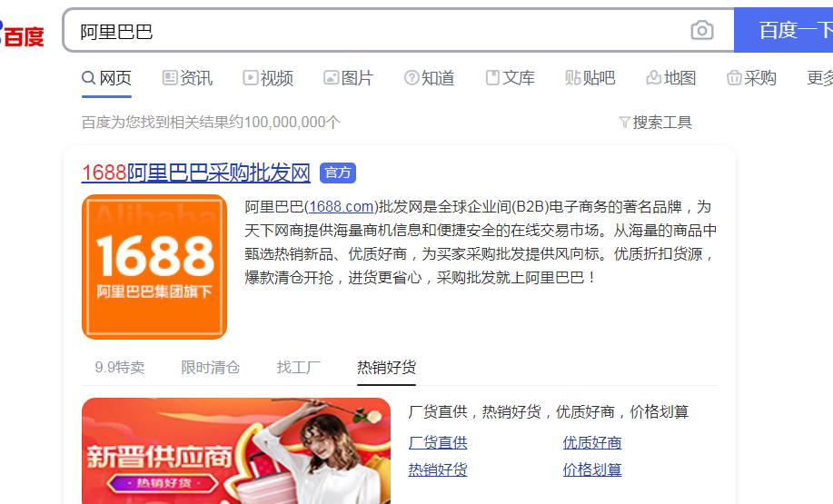The image size is (833, 504).
Task: Select the 热销好货 sub-tab
Action: point(386,368)
